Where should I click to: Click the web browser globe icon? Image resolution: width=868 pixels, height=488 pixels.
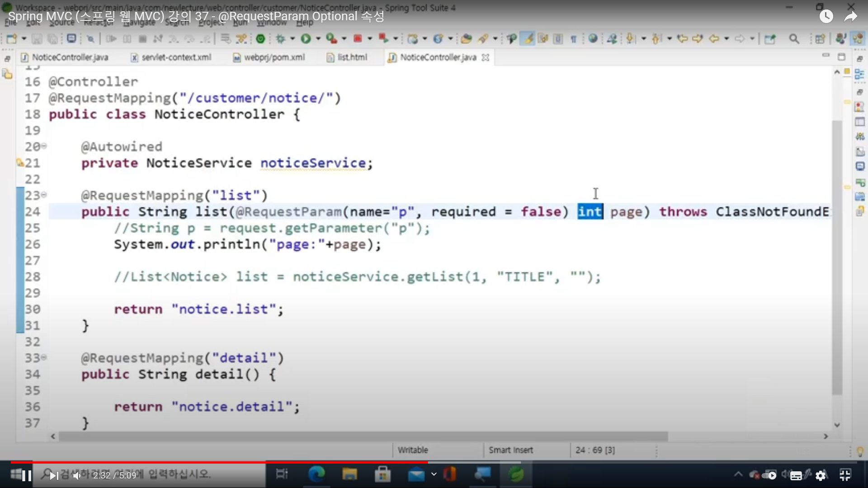coord(593,39)
